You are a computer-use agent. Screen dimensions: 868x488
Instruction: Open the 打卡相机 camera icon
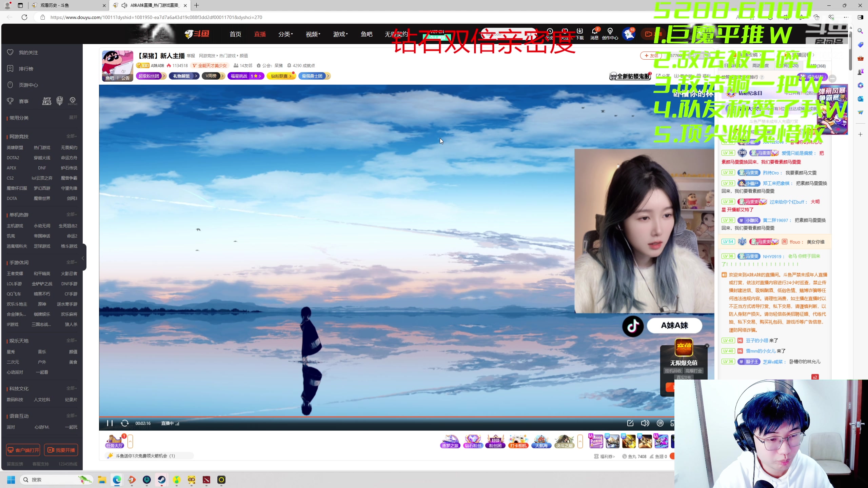518,441
